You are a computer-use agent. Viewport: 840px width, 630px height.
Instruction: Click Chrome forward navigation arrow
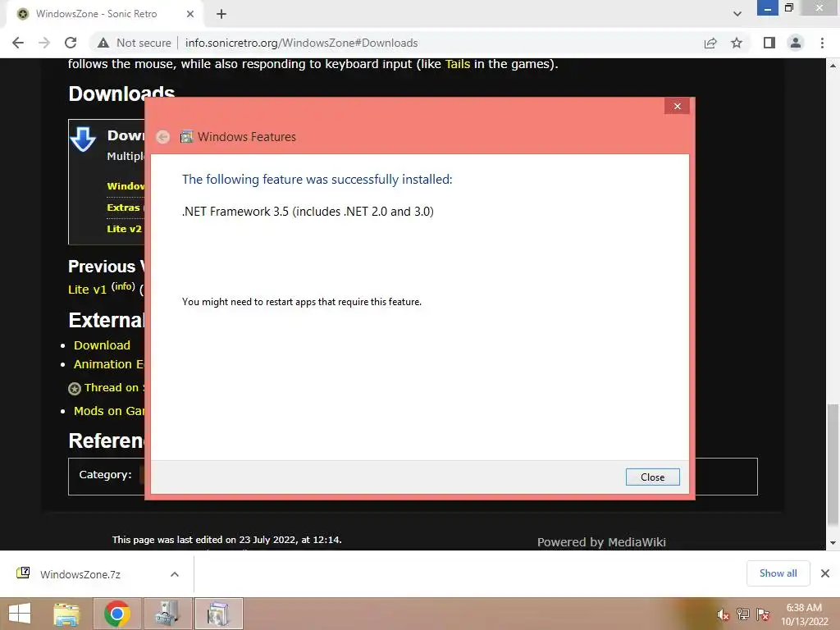[x=44, y=43]
